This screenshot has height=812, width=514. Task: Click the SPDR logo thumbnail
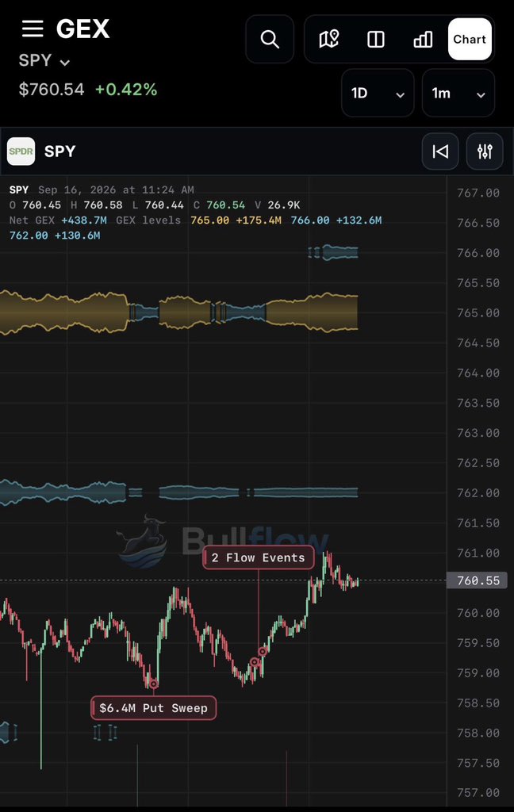tap(21, 151)
